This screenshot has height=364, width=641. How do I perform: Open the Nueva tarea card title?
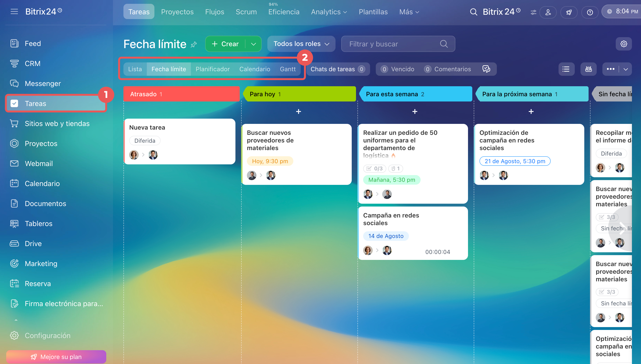click(x=147, y=127)
